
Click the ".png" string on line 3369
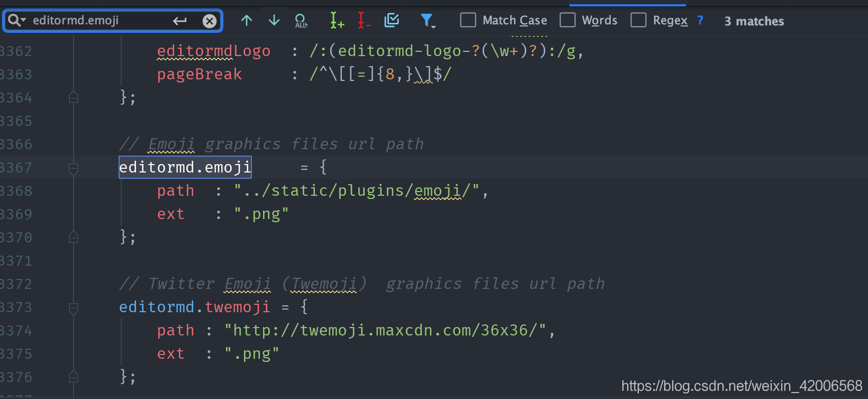pos(261,214)
